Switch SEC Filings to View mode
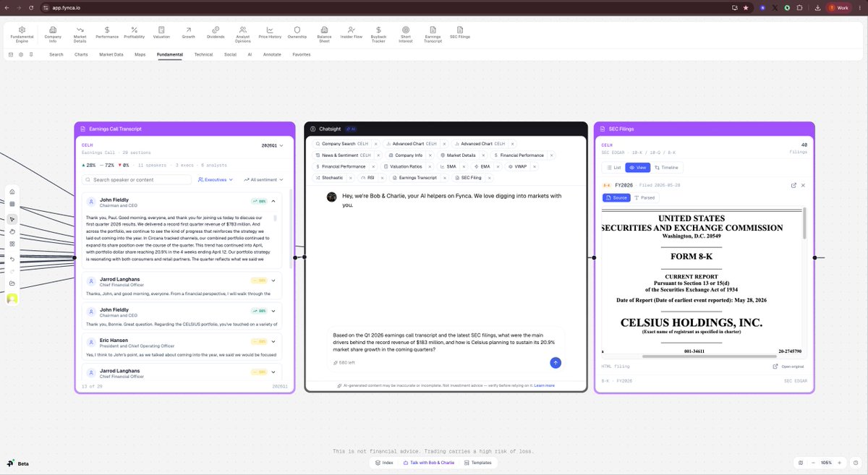 (x=638, y=167)
